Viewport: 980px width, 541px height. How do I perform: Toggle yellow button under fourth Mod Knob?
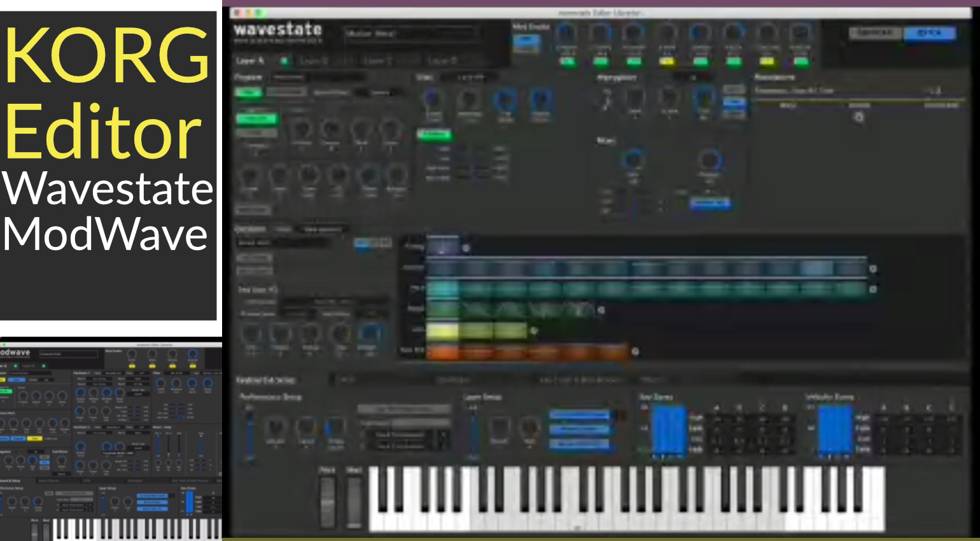click(x=667, y=62)
